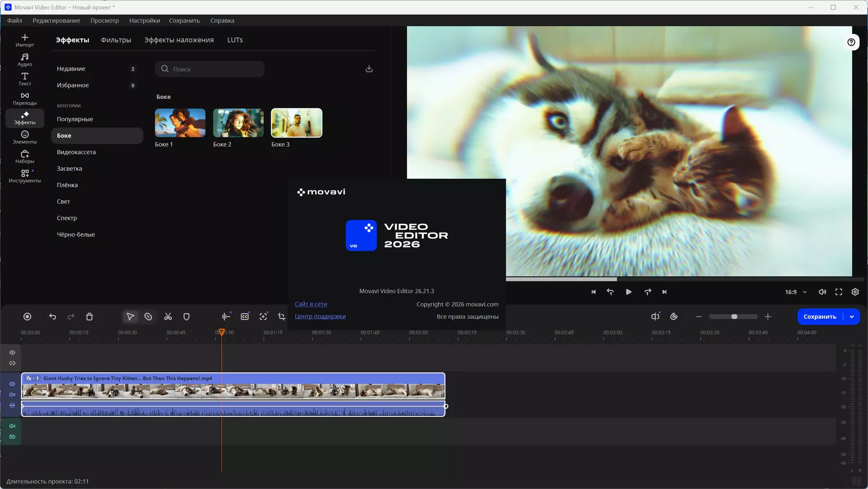Split the clip with scissors icon
Screen dimensions: 868x489
point(168,316)
